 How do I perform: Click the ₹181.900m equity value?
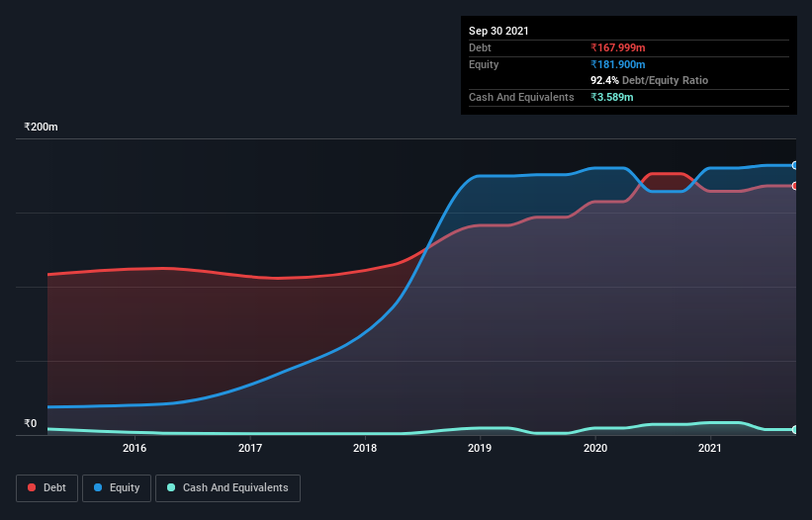coord(618,64)
